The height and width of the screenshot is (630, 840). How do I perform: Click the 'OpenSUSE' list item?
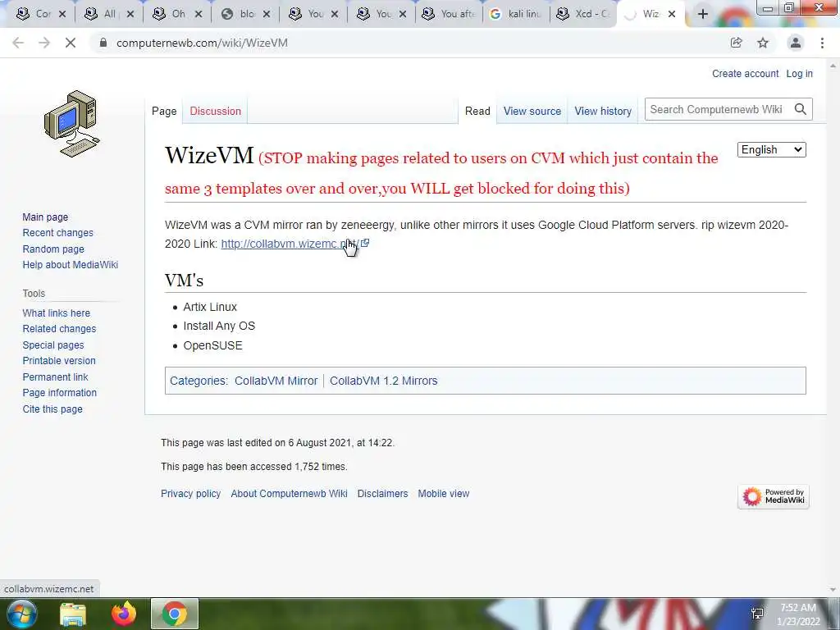pos(212,345)
